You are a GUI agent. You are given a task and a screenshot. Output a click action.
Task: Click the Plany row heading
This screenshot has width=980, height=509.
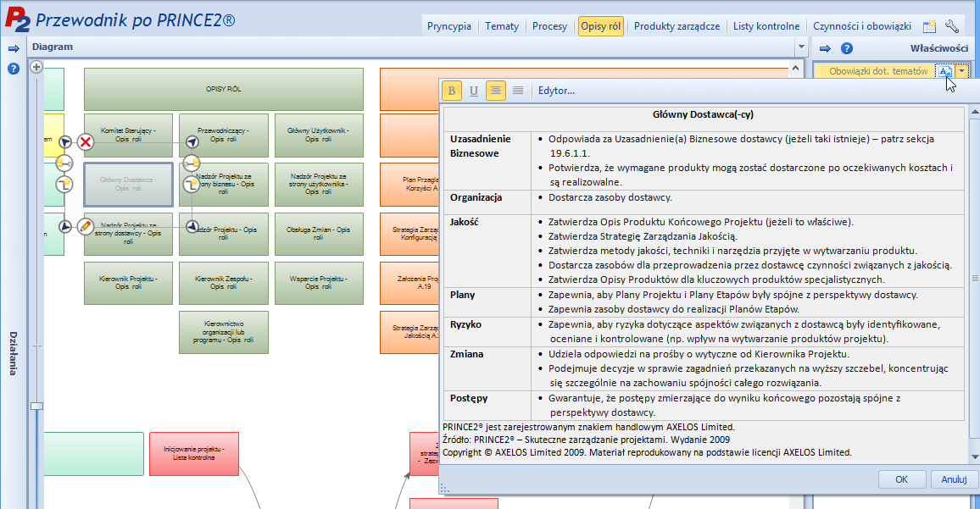463,295
